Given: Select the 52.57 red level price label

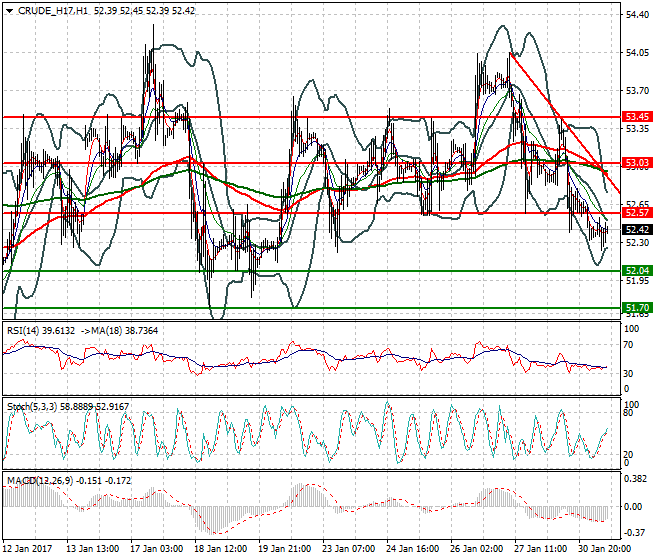Looking at the screenshot, I should tap(638, 213).
